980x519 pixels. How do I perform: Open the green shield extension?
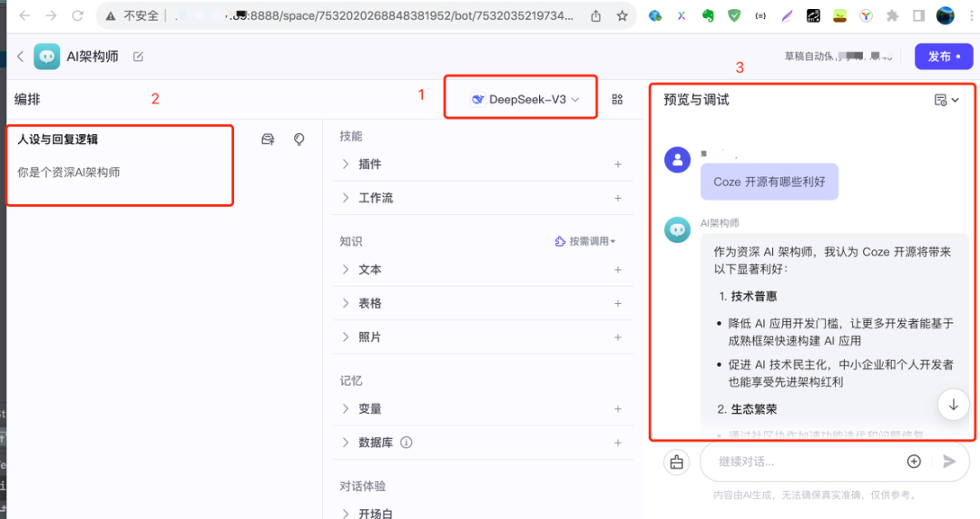coord(734,15)
